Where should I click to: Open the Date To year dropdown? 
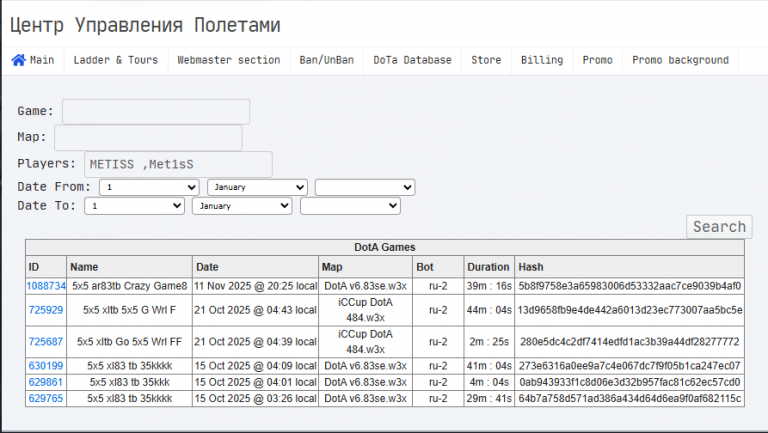(x=350, y=206)
